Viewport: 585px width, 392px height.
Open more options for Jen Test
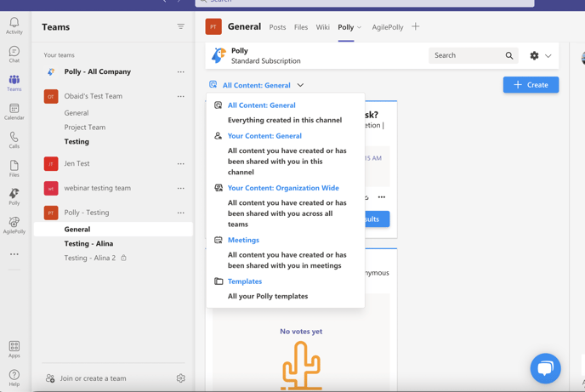pyautogui.click(x=181, y=164)
